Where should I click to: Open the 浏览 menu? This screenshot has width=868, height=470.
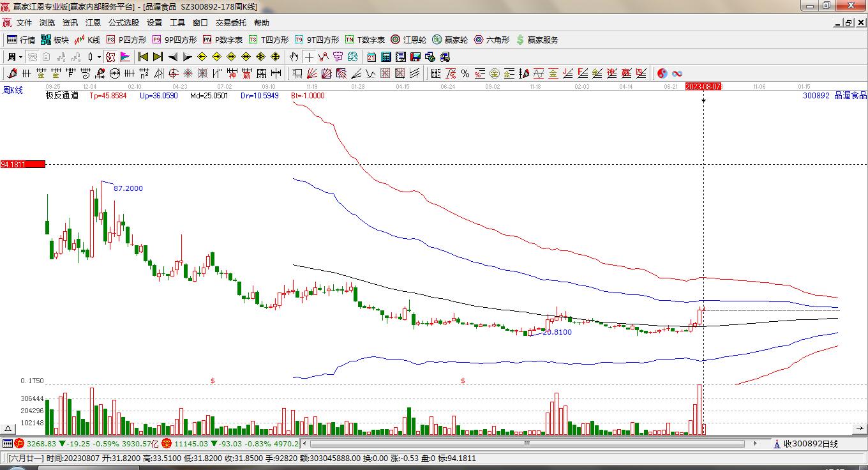47,23
